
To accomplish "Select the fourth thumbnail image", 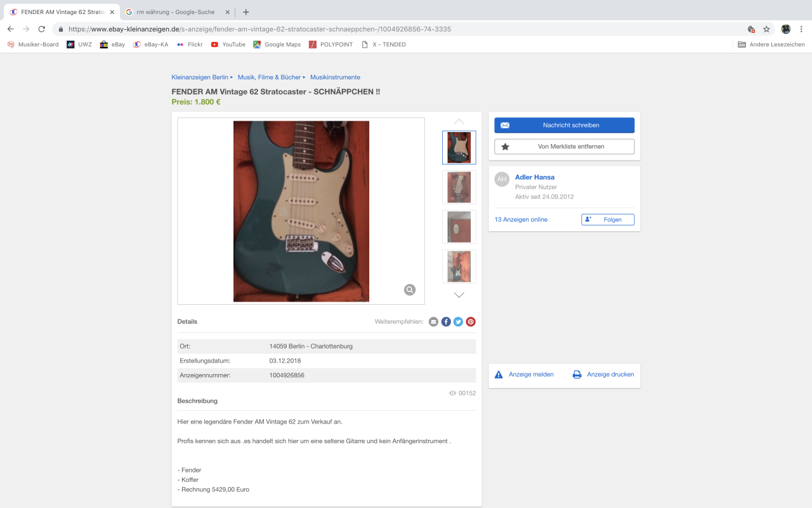I will point(459,267).
